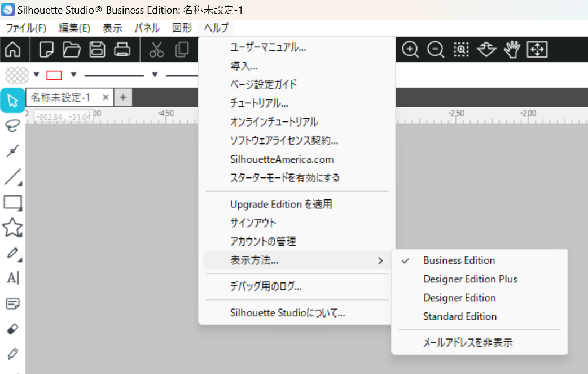This screenshot has height=374, width=588.
Task: Choose the rectangle drawing tool
Action: pyautogui.click(x=13, y=202)
